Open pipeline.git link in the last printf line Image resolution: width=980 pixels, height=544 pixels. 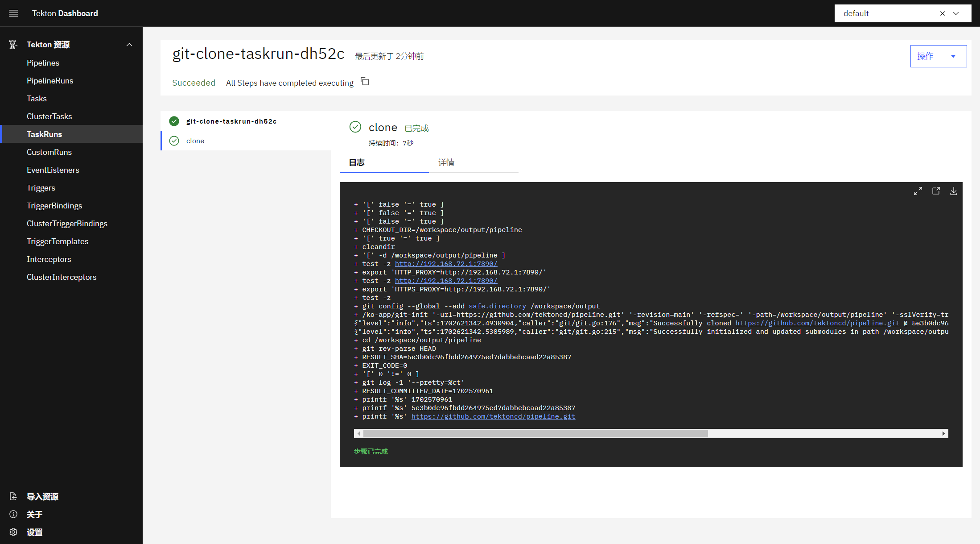coord(493,416)
